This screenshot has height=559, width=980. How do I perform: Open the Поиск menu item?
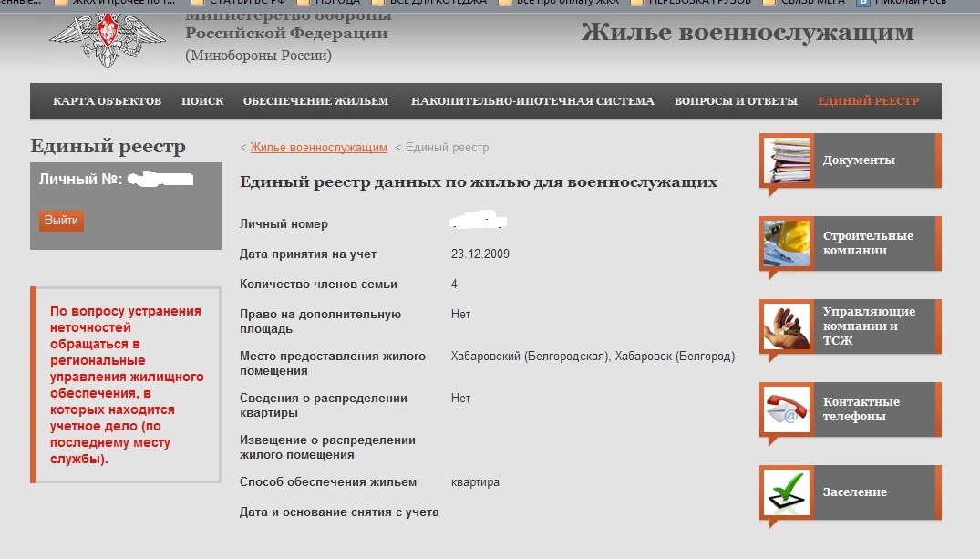click(202, 101)
